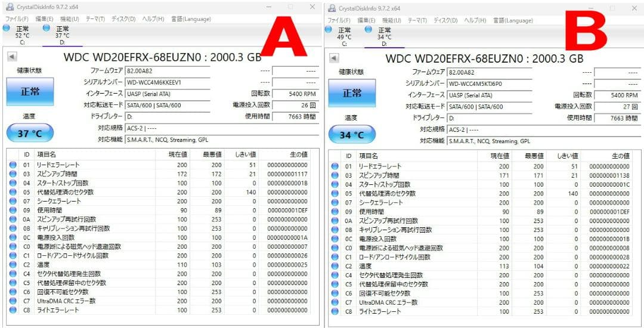The image size is (644, 328).
Task: Click the 37 °C temperature button
Action: pyautogui.click(x=30, y=134)
